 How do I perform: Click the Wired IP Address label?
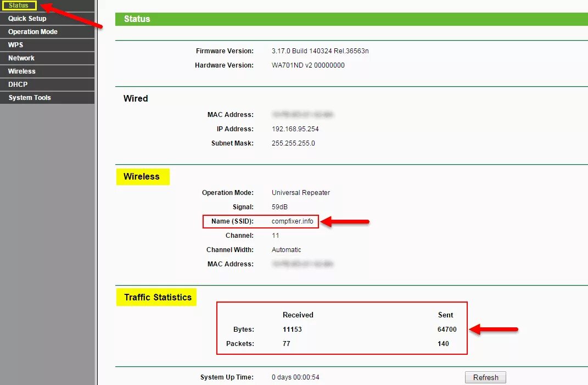[x=235, y=129]
